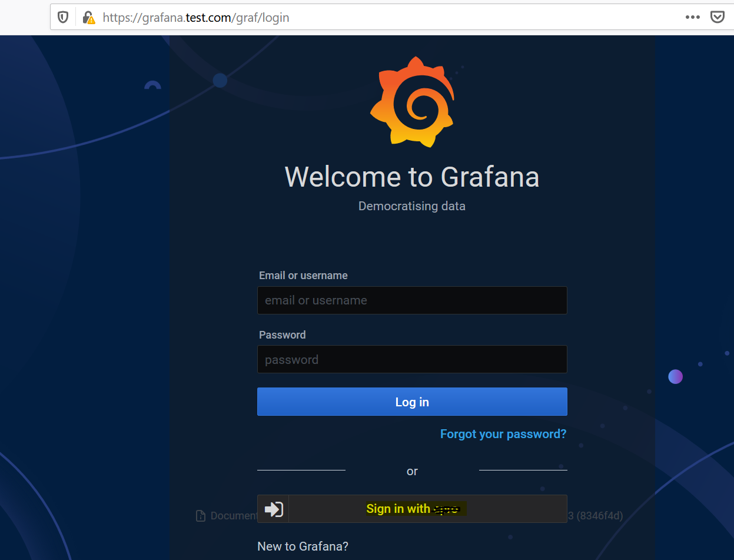Click the Sign in with SSO button
The image size is (734, 560).
[412, 509]
